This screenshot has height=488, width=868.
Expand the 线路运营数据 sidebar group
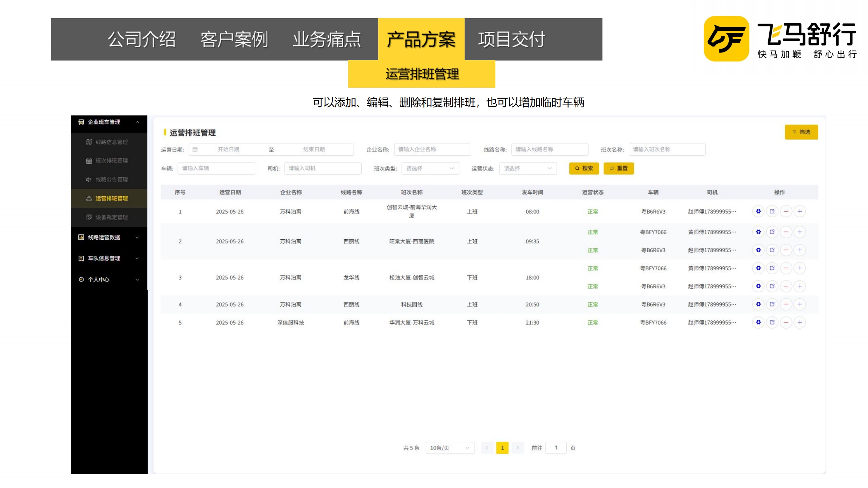pyautogui.click(x=109, y=238)
